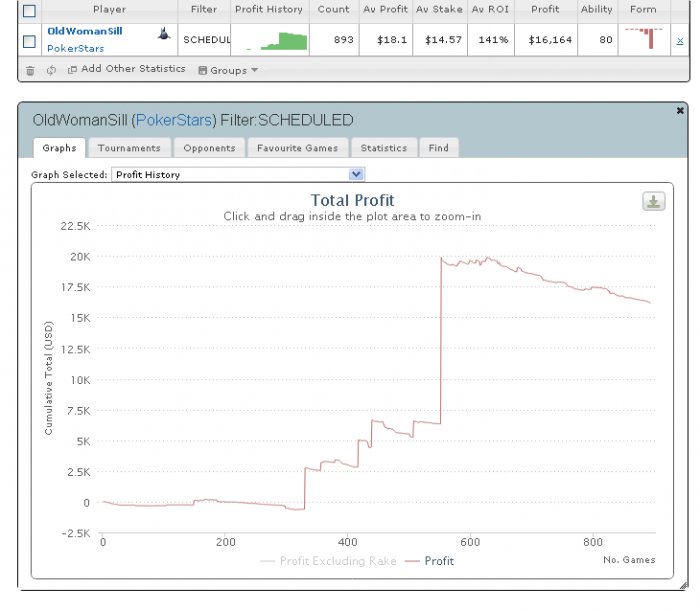Click the Total Profit chart title
The height and width of the screenshot is (610, 700).
[352, 201]
